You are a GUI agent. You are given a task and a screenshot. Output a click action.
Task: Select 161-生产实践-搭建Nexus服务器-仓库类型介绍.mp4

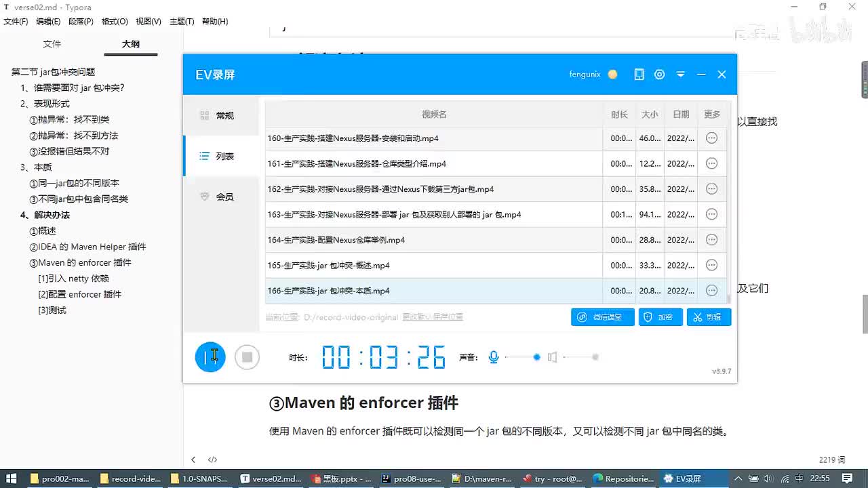coord(357,163)
